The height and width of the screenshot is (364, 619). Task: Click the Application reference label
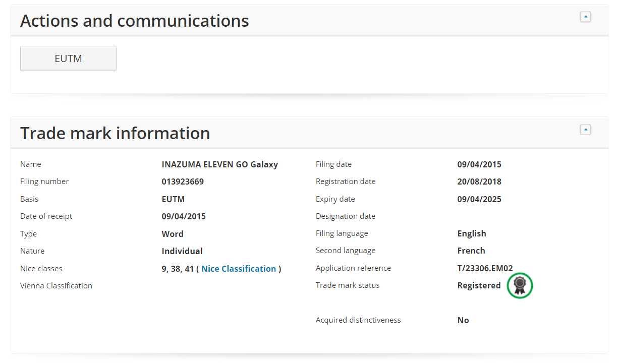[353, 268]
